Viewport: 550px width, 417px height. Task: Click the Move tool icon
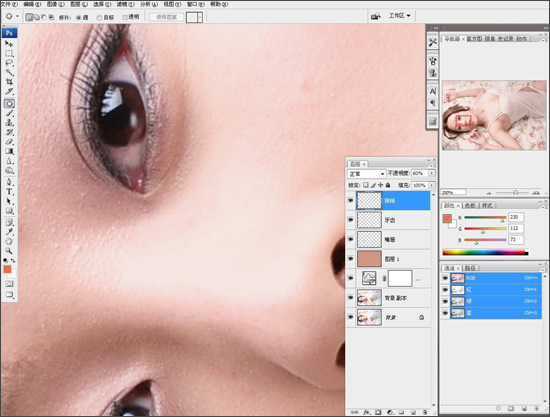tap(9, 43)
